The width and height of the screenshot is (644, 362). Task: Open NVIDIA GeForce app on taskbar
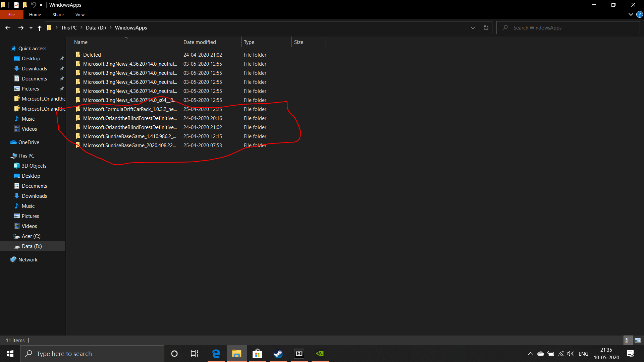(320, 354)
